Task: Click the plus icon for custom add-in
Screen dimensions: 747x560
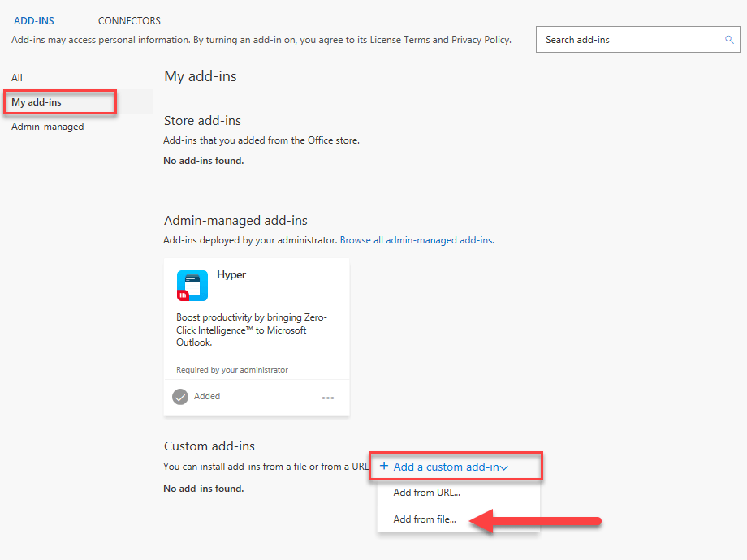Action: pyautogui.click(x=383, y=467)
